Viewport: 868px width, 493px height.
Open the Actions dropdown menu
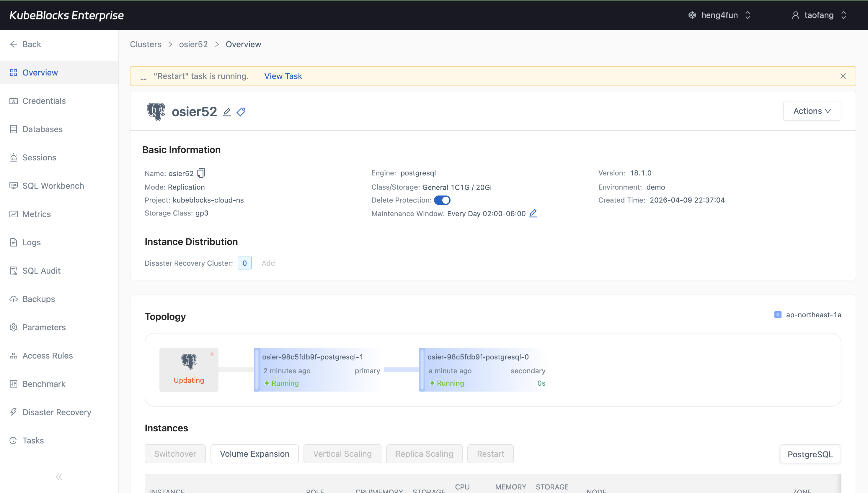pyautogui.click(x=812, y=111)
